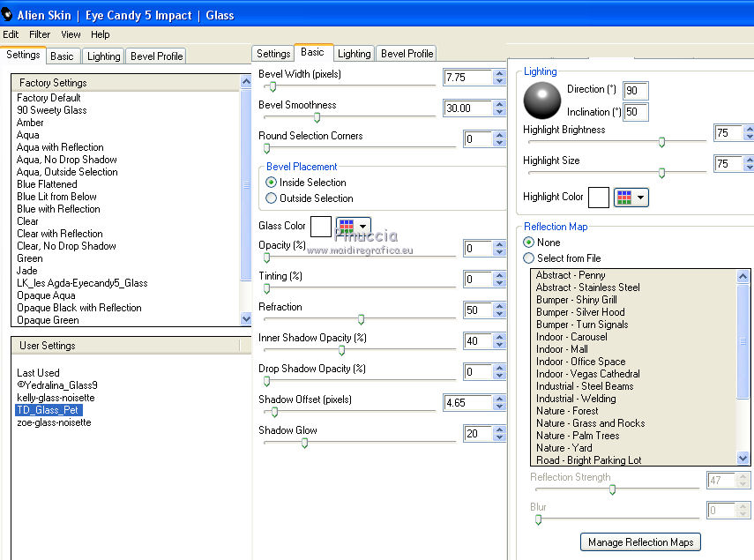Select Factory Default preset

(x=49, y=98)
